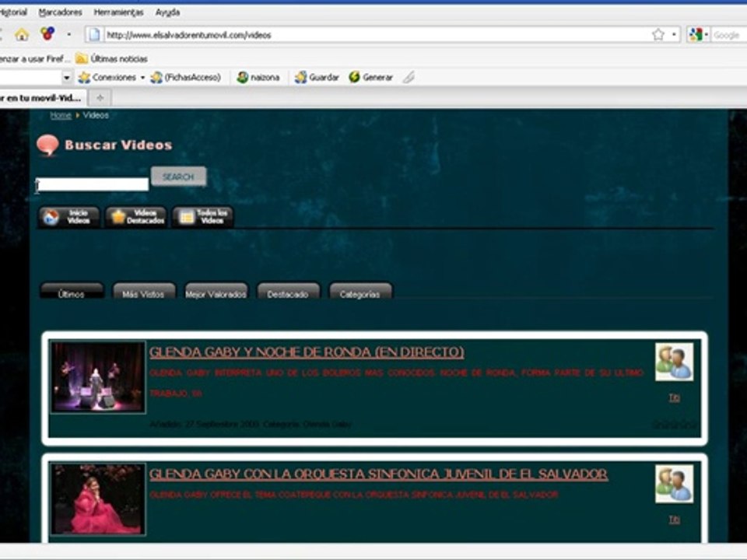The image size is (747, 560).
Task: Click user icon on Orquesta Sinfonica video
Action: click(x=674, y=484)
